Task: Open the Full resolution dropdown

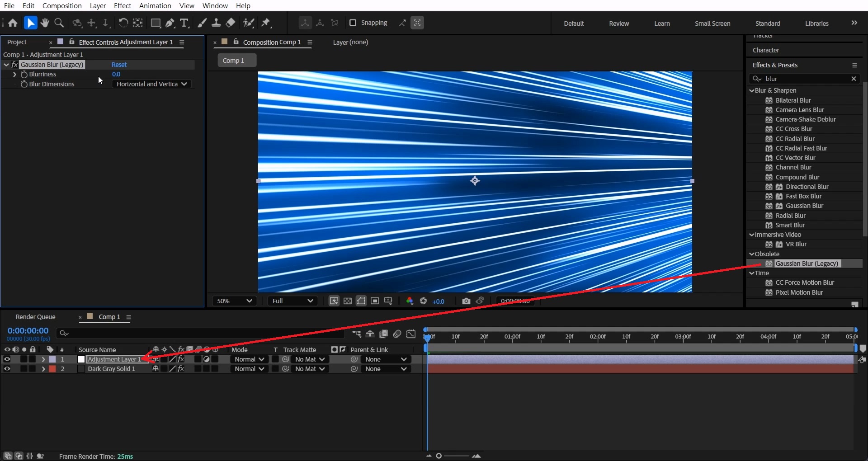Action: [x=292, y=301]
